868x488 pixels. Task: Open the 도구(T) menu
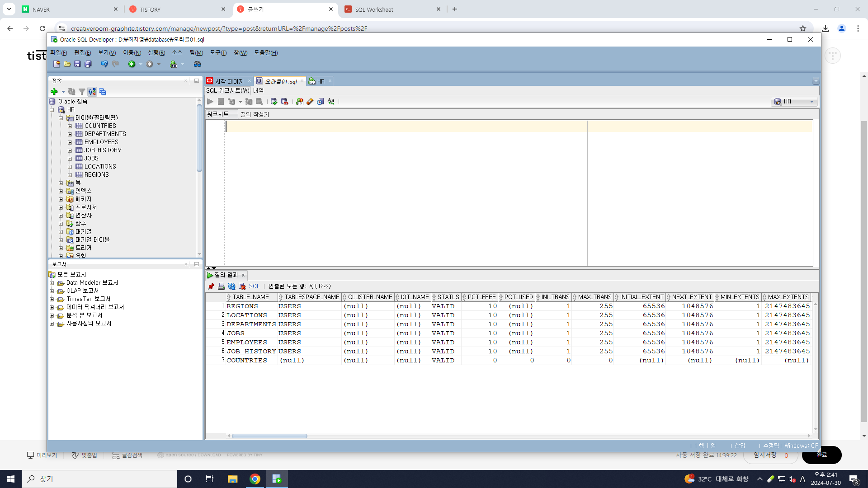pos(218,53)
